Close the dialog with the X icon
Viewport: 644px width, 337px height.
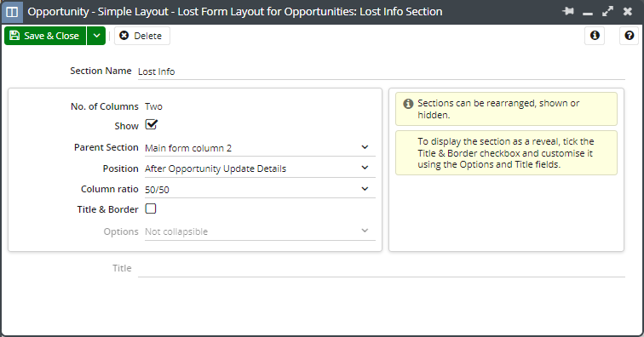627,12
